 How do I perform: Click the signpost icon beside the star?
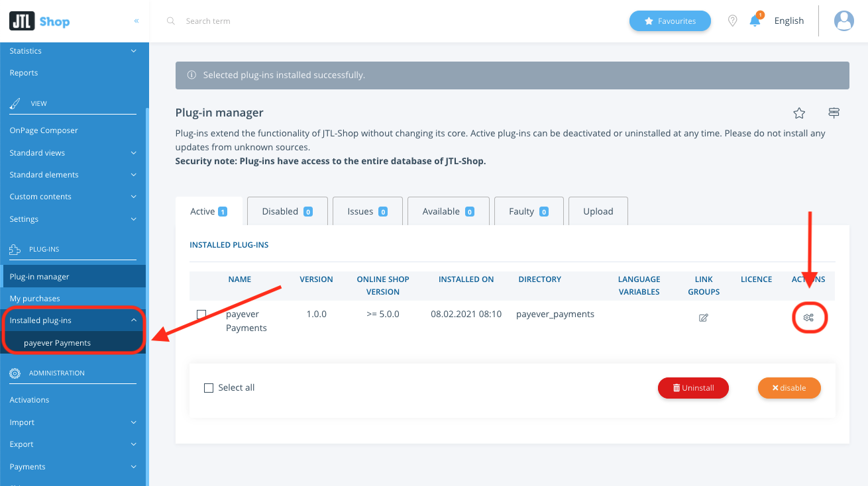(834, 113)
